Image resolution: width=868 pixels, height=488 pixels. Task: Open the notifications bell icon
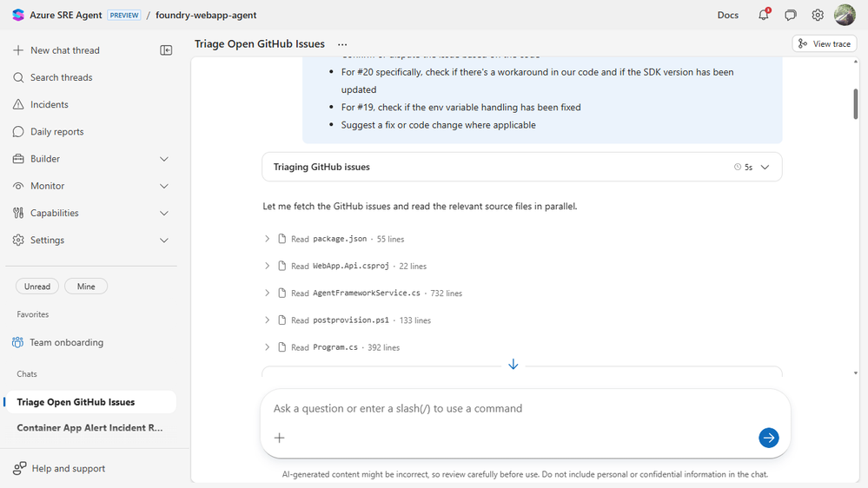pos(764,15)
